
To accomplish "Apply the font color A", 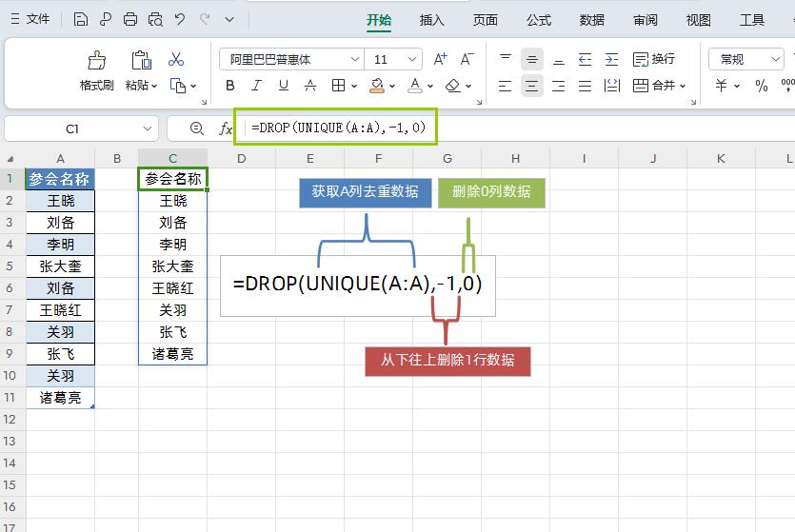I will (x=415, y=86).
